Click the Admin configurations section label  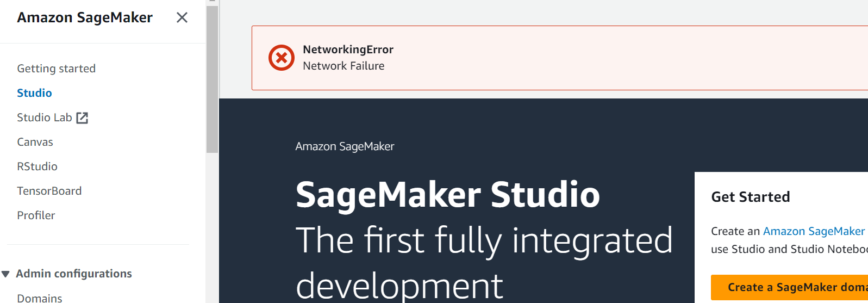[74, 274]
